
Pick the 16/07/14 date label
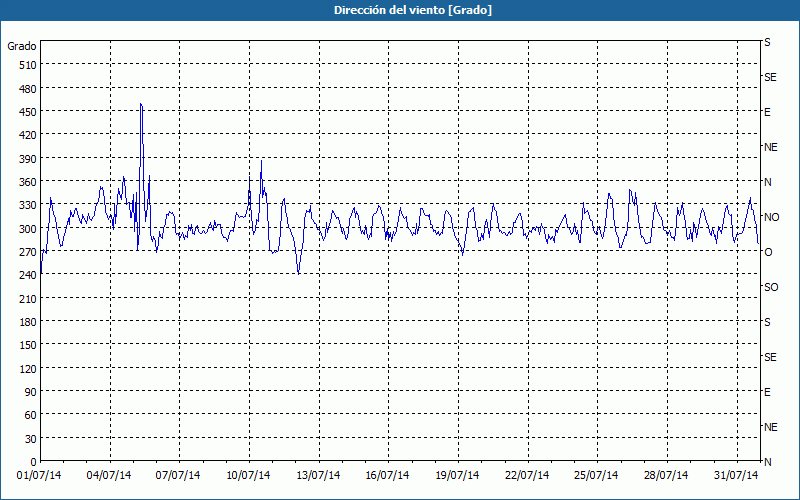(388, 475)
